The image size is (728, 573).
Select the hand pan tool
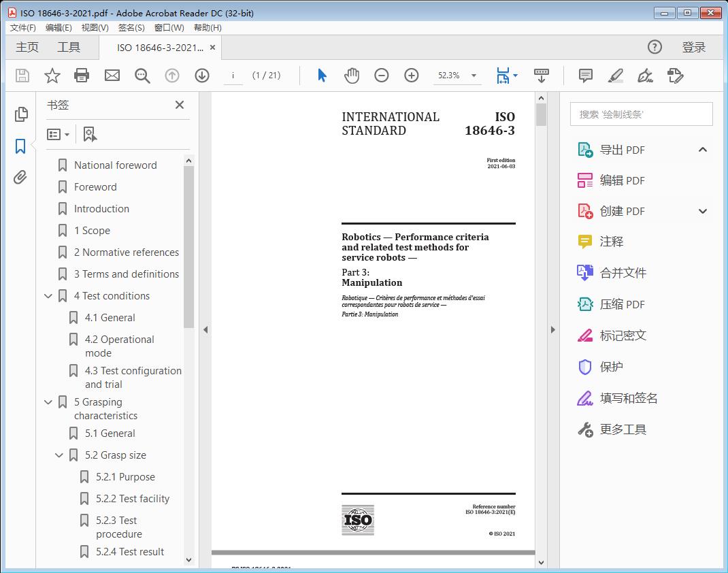[x=352, y=76]
